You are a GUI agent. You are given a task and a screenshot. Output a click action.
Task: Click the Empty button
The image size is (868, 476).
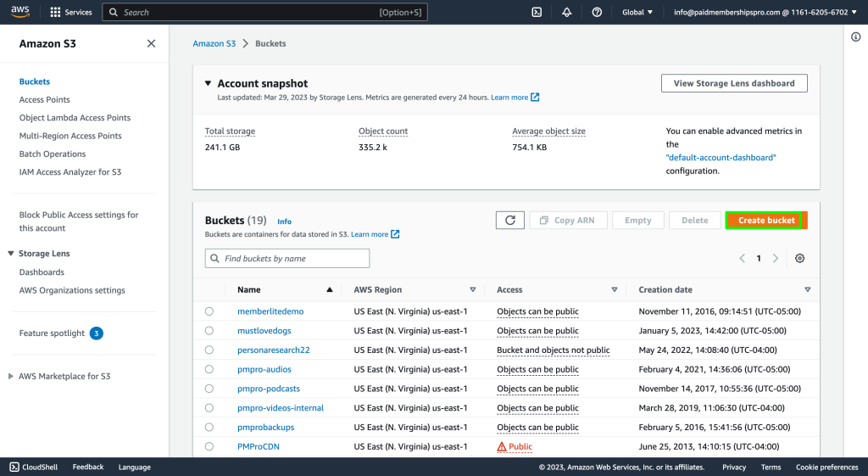[637, 220]
